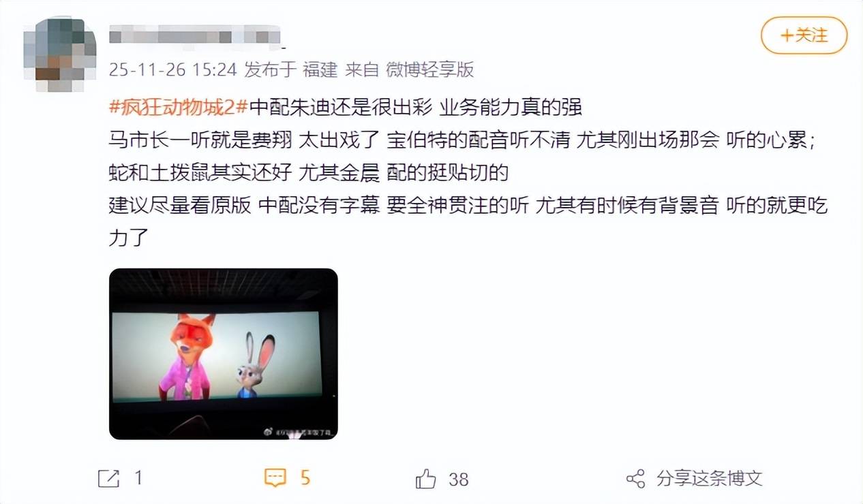Click the 分享这条博文 label
Image resolution: width=863 pixels, height=504 pixels.
pos(709,479)
